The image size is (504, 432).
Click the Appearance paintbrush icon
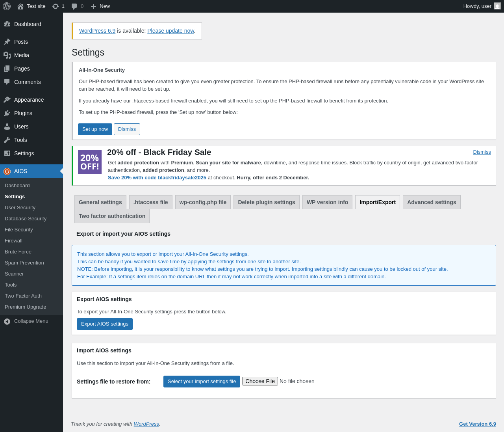(7, 100)
